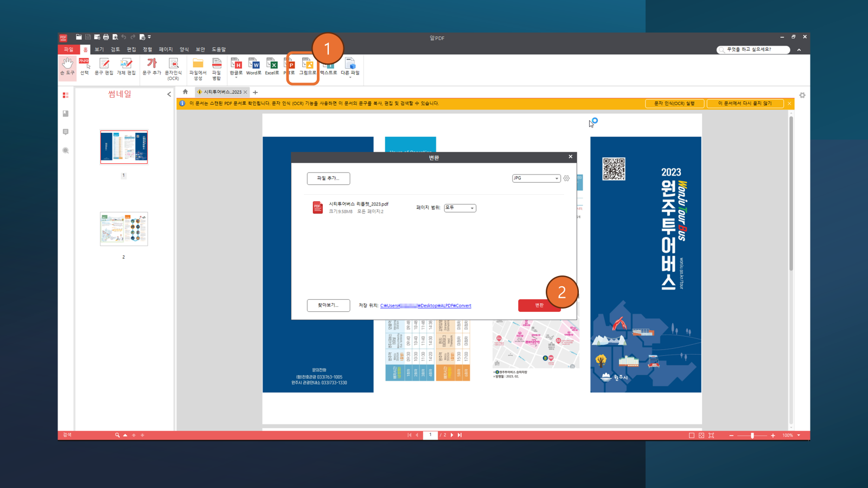Viewport: 868px width, 488px height.
Task: Open the 개체 편집 object edit tool
Action: pyautogui.click(x=126, y=67)
